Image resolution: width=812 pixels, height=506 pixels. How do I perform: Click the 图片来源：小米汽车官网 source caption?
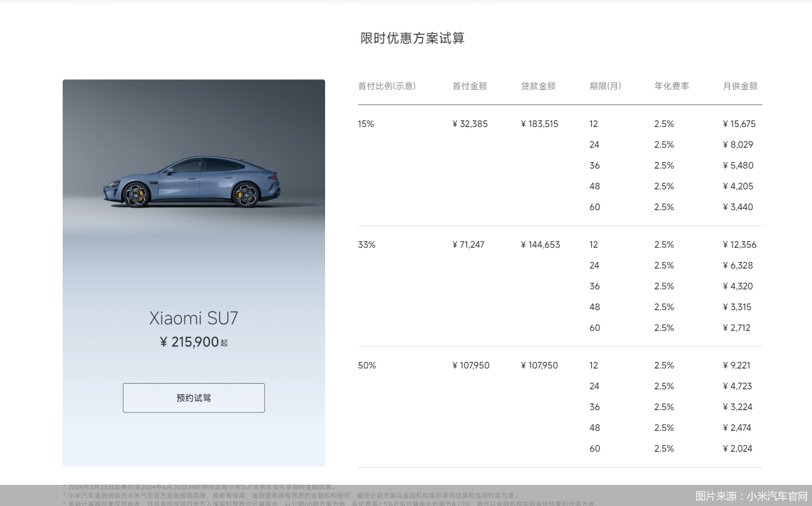click(x=751, y=496)
